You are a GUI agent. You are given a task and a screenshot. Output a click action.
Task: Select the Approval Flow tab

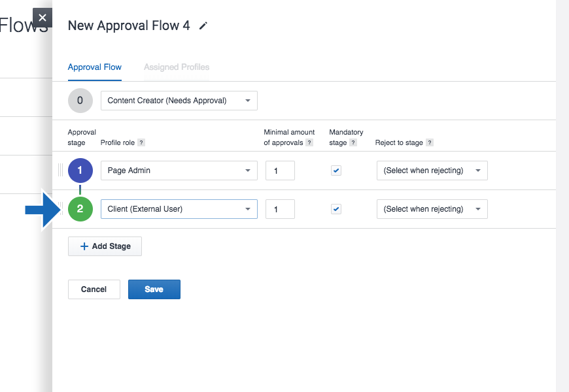tap(94, 67)
